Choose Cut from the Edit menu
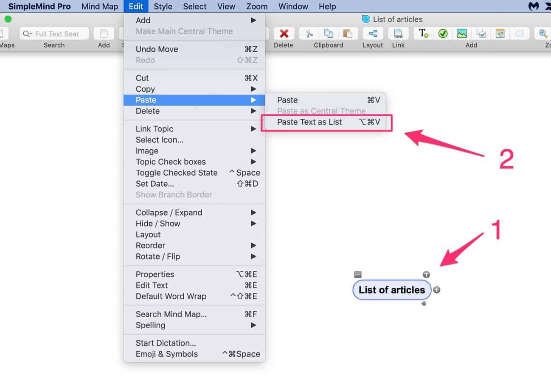The image size is (551, 392). tap(194, 78)
